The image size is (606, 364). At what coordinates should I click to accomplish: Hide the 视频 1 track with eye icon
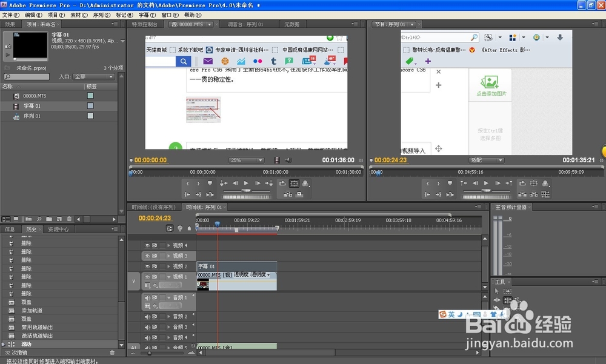147,277
